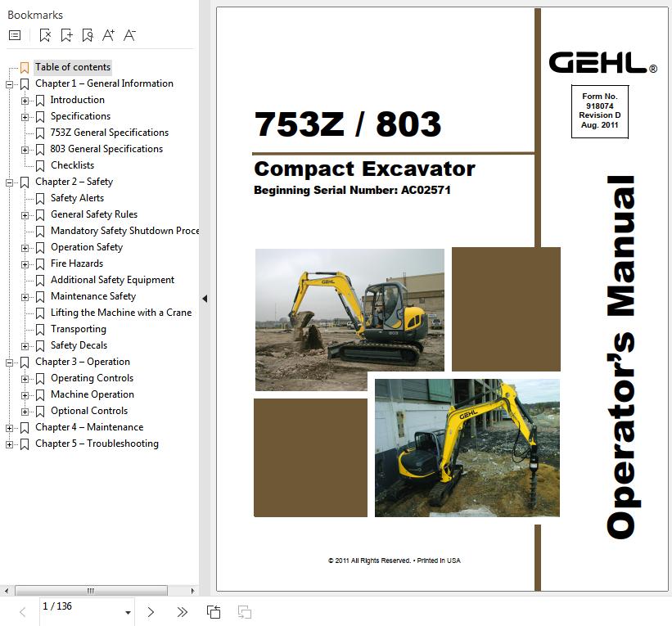Select the Specifications bookmark text
This screenshot has width=672, height=626.
tap(80, 116)
